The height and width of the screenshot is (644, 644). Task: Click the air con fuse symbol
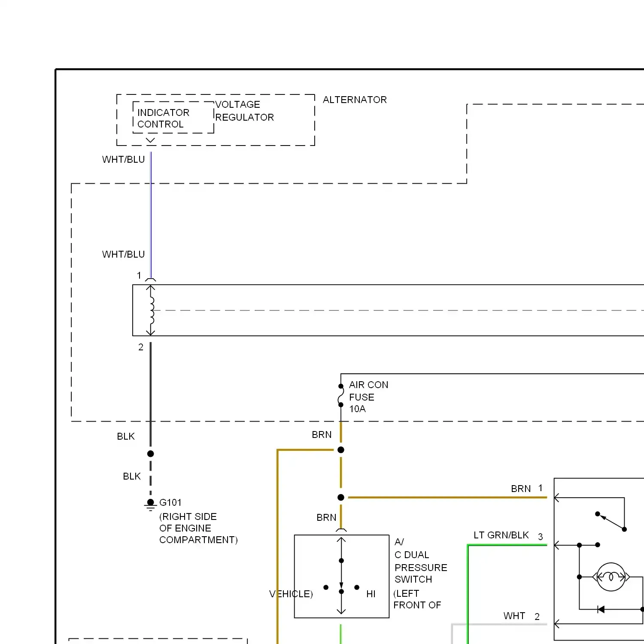341,395
